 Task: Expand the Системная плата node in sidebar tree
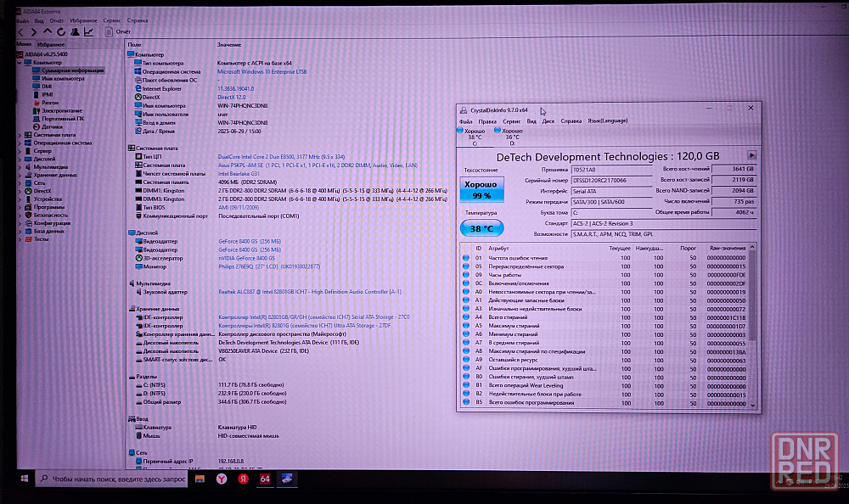(x=20, y=135)
